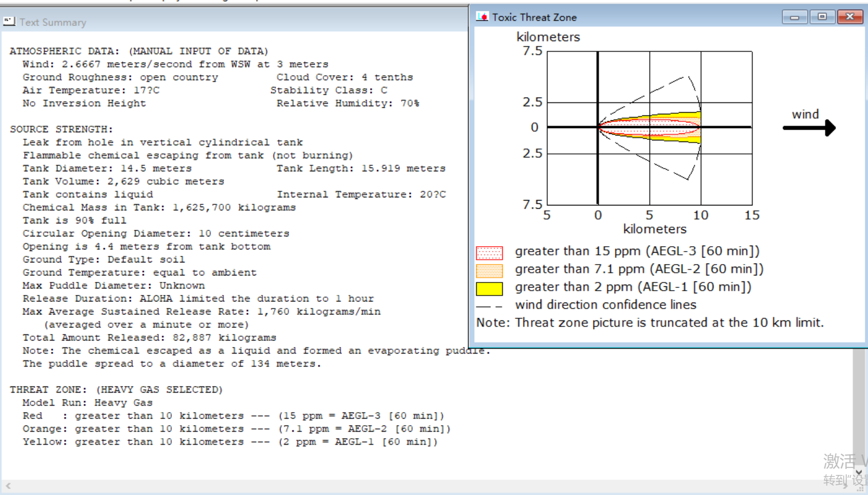
Task: Click the Internal Temperature text
Action: (x=361, y=194)
